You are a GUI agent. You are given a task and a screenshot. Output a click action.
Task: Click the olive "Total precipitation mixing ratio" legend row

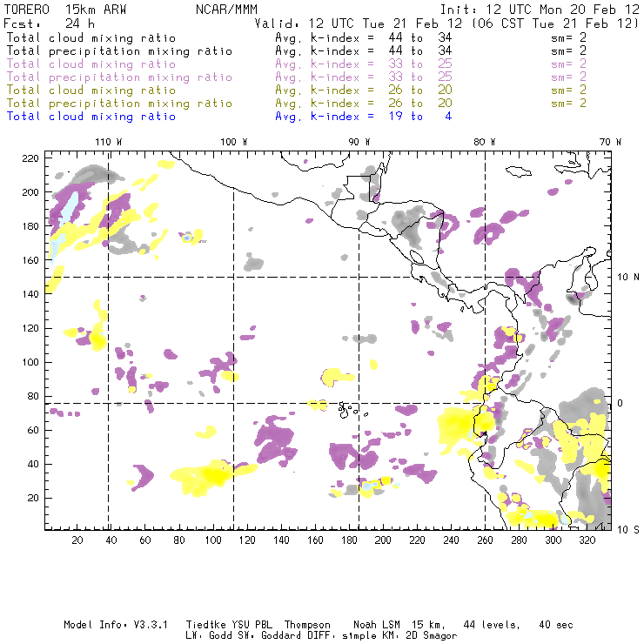(x=119, y=104)
